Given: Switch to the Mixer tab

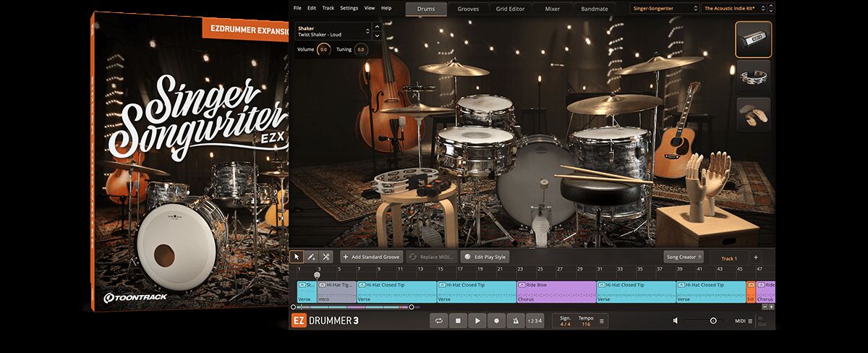Looking at the screenshot, I should tap(552, 9).
